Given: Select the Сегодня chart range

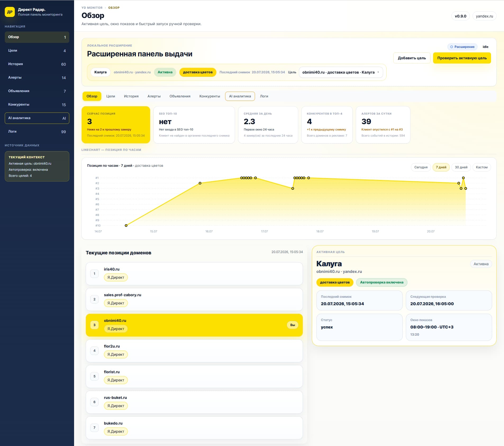Looking at the screenshot, I should coord(421,167).
